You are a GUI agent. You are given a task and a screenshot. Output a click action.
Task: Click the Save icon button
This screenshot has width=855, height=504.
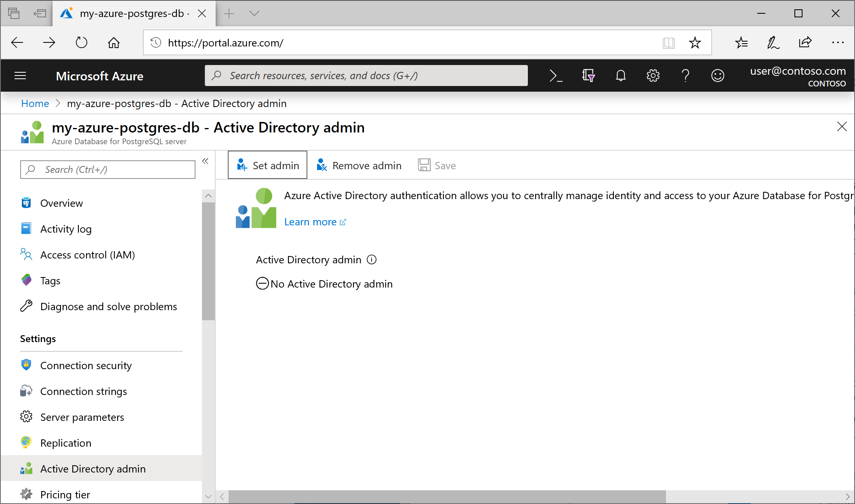[x=437, y=165]
